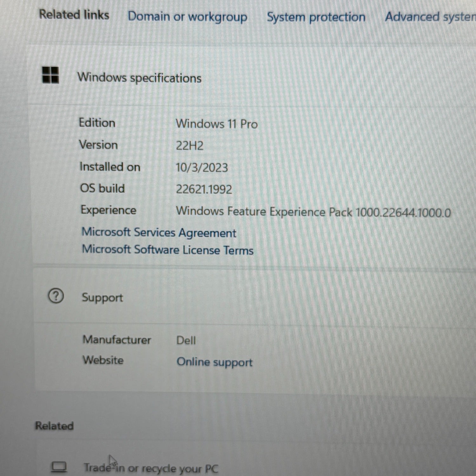
Task: Click the laptop icon for Trade-in
Action: pos(59,466)
